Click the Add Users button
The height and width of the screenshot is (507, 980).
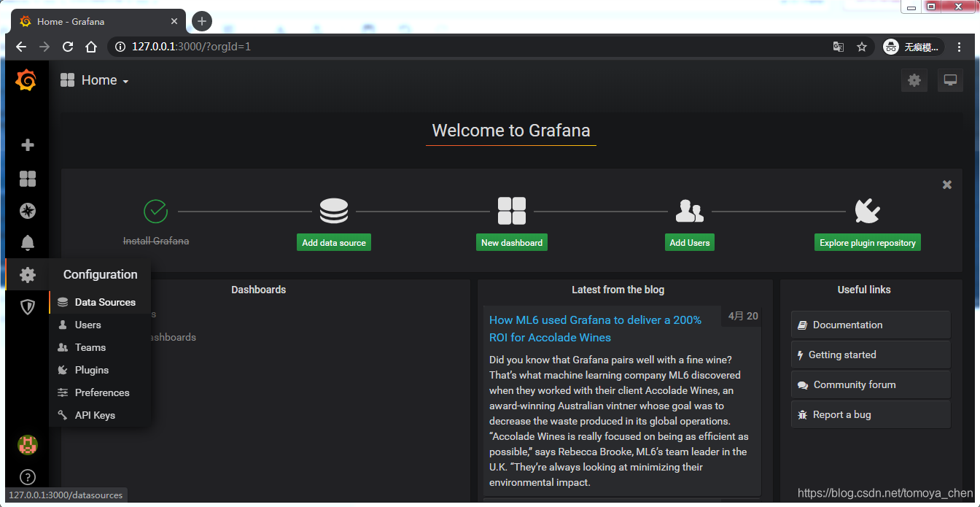coord(690,242)
